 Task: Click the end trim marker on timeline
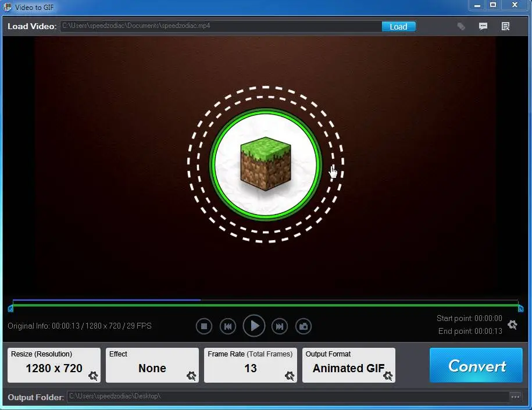click(521, 309)
